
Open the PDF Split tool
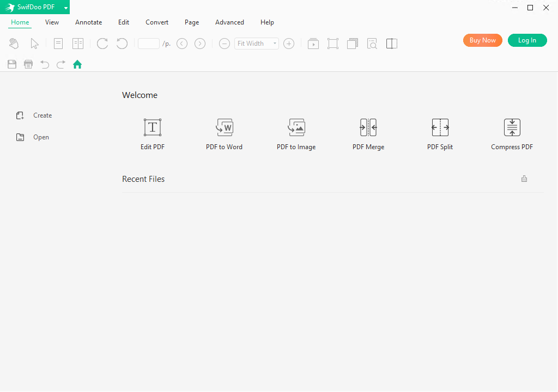[x=440, y=134]
